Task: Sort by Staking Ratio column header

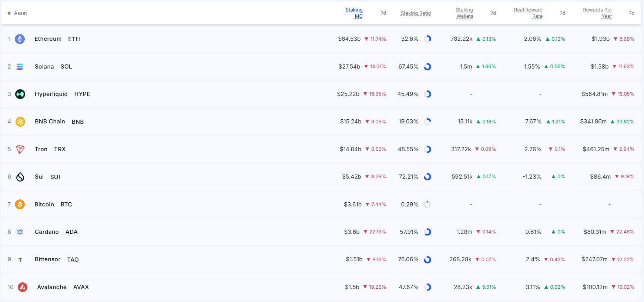Action: (416, 13)
